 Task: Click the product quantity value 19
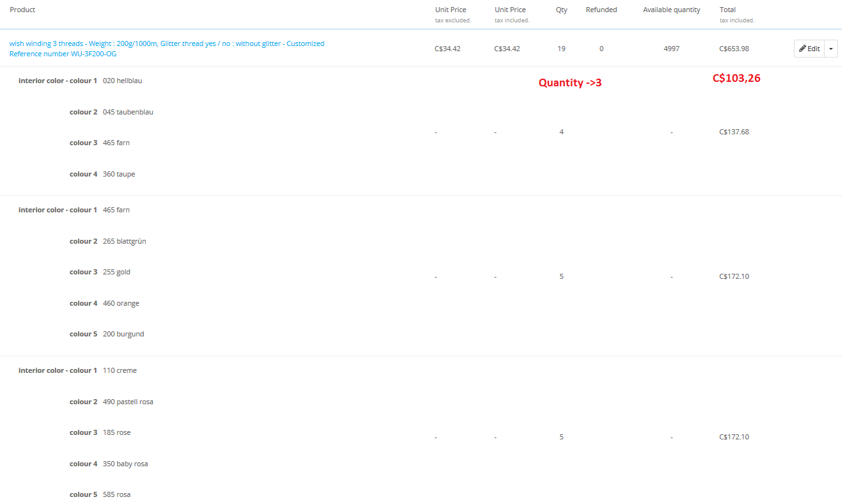561,49
